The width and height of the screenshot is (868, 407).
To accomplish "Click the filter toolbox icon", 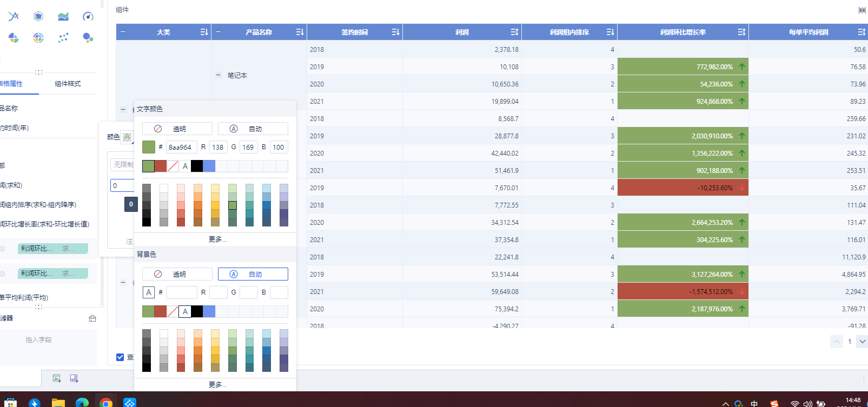I will click(92, 318).
